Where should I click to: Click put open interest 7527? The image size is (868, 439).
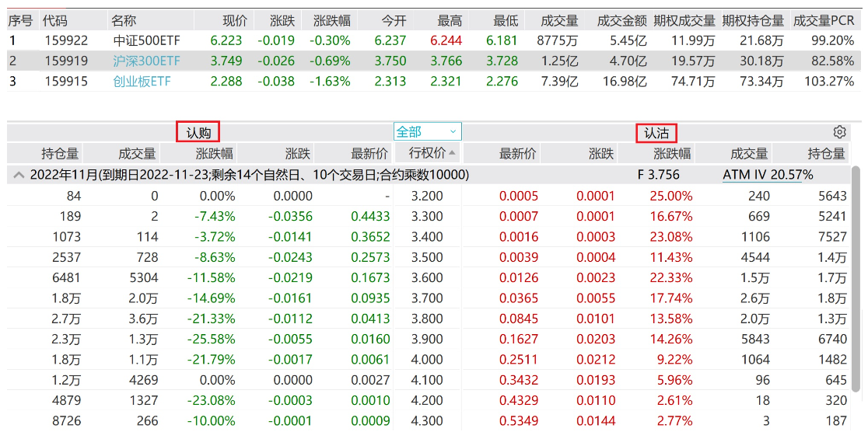coord(832,237)
